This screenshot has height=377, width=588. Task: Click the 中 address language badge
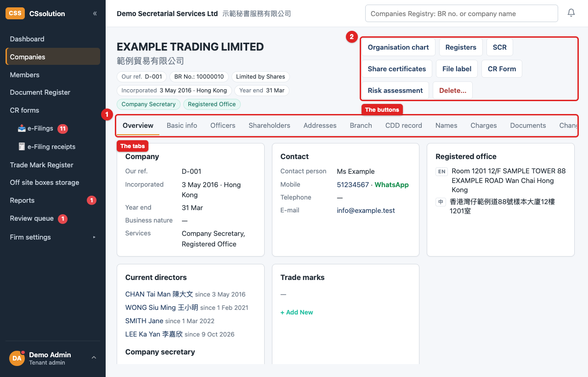(x=441, y=202)
